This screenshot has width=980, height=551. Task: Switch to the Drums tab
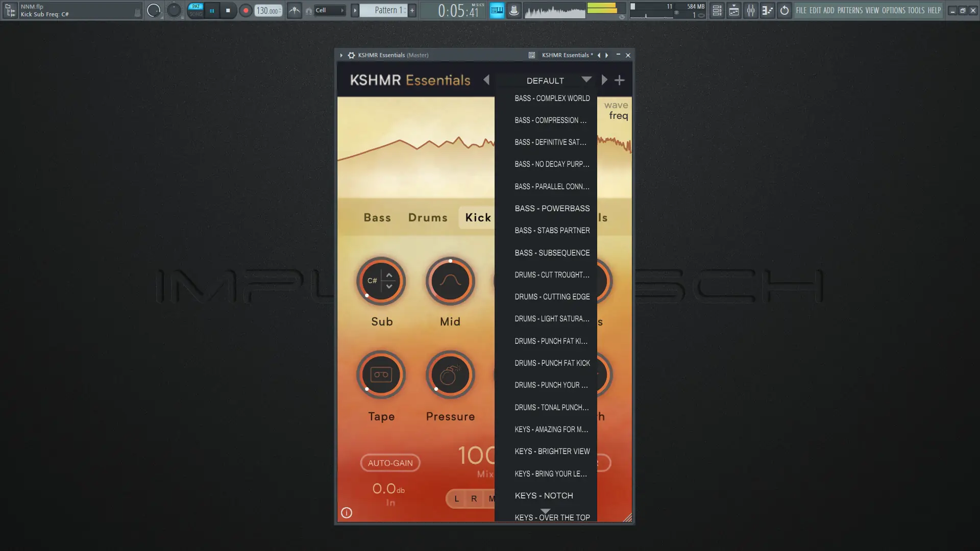[x=428, y=217]
